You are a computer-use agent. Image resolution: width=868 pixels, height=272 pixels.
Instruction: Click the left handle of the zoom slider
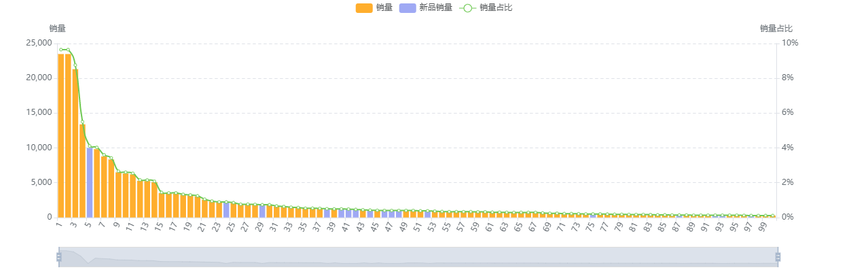[x=59, y=257]
